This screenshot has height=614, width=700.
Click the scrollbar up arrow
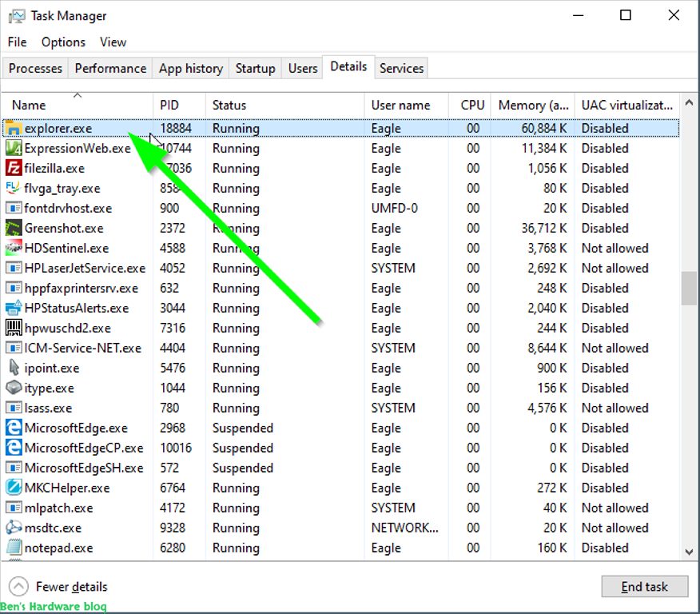(x=689, y=102)
